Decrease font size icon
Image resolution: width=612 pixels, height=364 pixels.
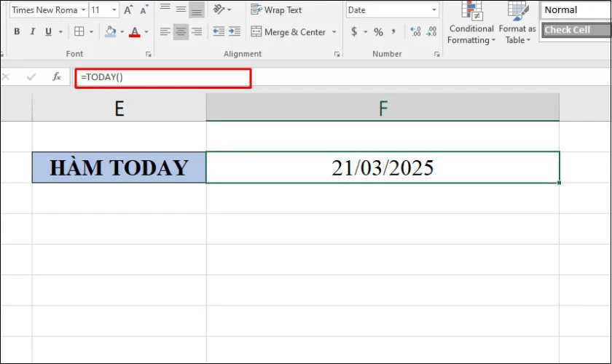coord(144,9)
